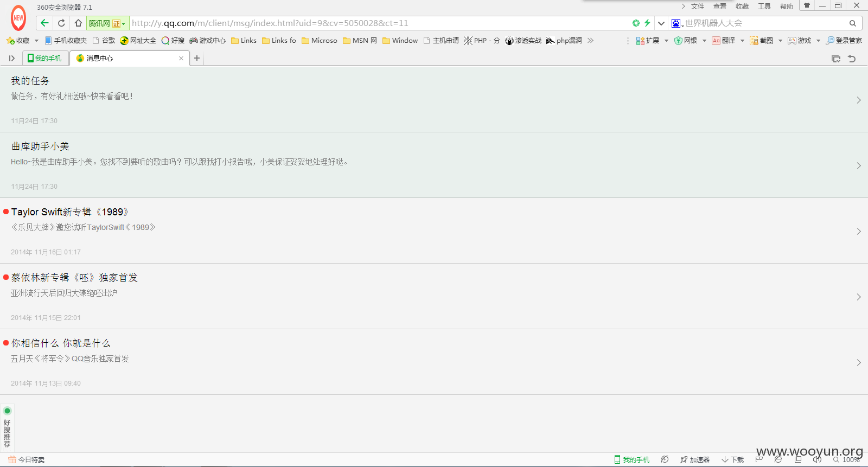
Task: Open 下载 downloads in status bar
Action: coord(732,459)
